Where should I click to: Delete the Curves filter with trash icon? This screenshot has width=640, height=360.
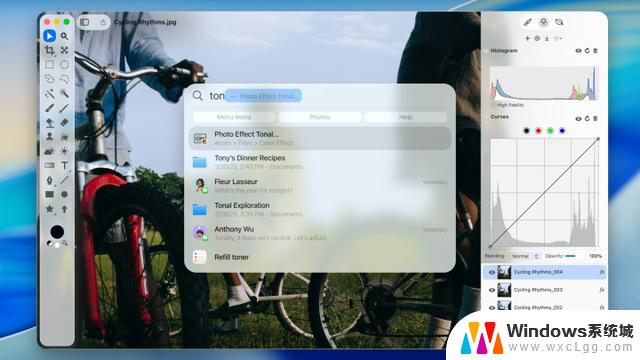tap(595, 118)
